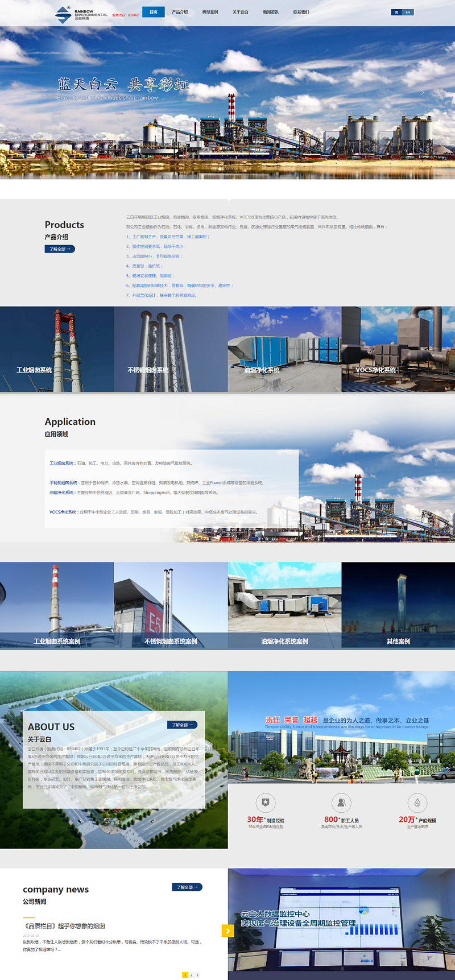The width and height of the screenshot is (455, 980).
Task: Select news page 2
Action: coord(191,975)
